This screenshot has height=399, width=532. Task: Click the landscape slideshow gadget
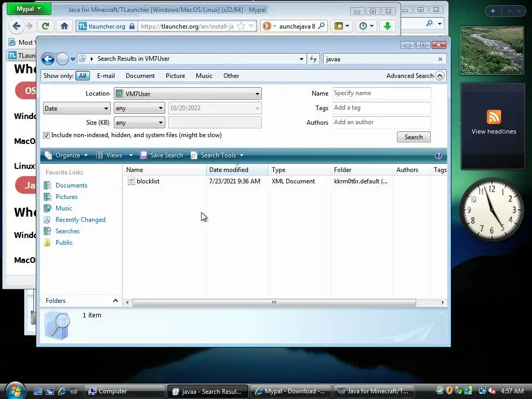(491, 50)
